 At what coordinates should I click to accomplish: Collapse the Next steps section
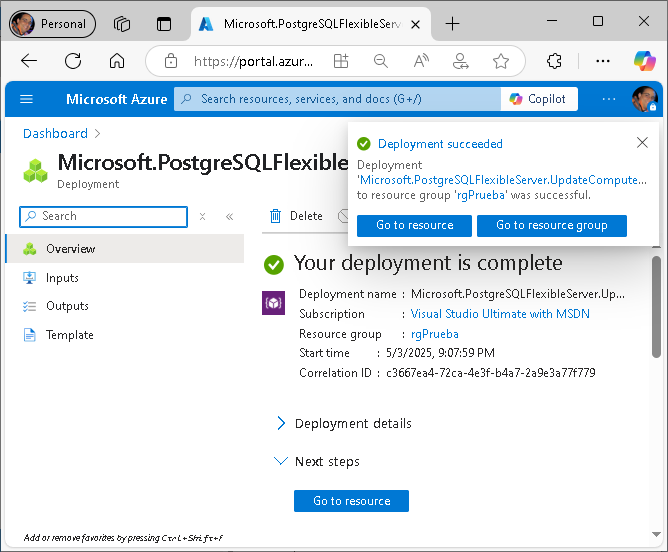[318, 461]
